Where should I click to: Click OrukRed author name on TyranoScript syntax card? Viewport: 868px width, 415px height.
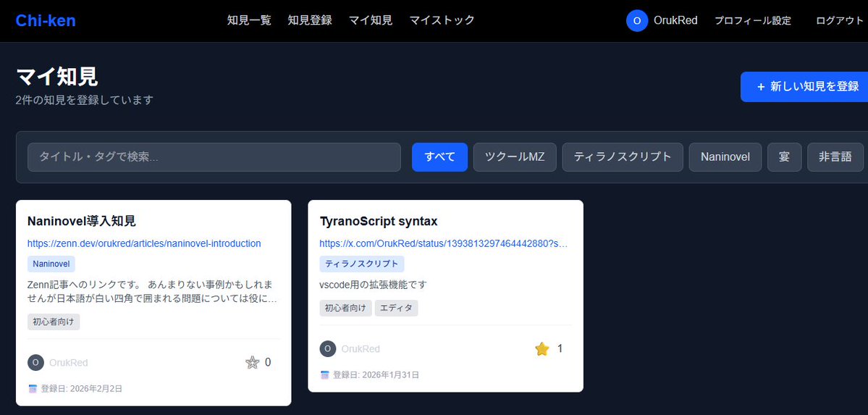point(361,349)
